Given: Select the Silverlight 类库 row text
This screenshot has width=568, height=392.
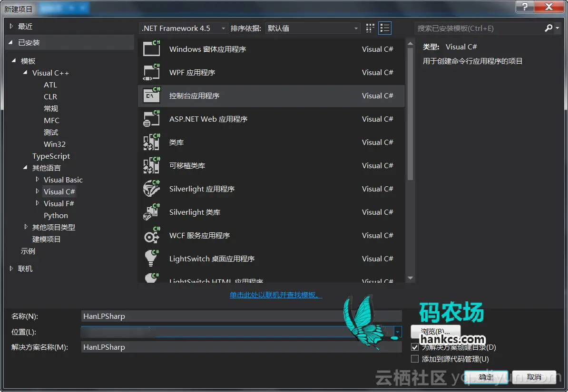Looking at the screenshot, I should [x=195, y=212].
